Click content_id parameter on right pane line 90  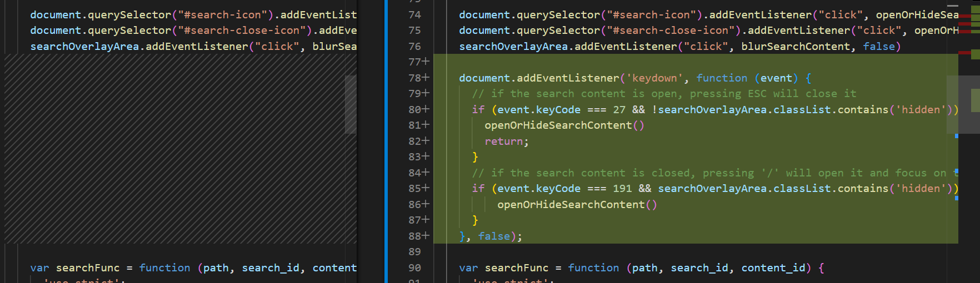[x=773, y=268]
